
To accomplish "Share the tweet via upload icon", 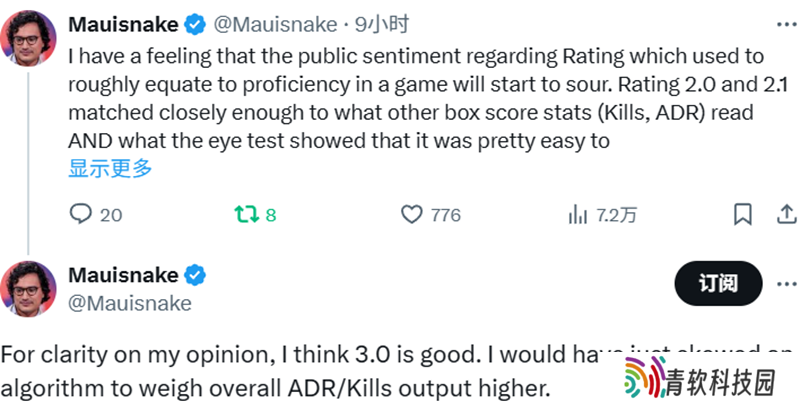I will tap(787, 214).
